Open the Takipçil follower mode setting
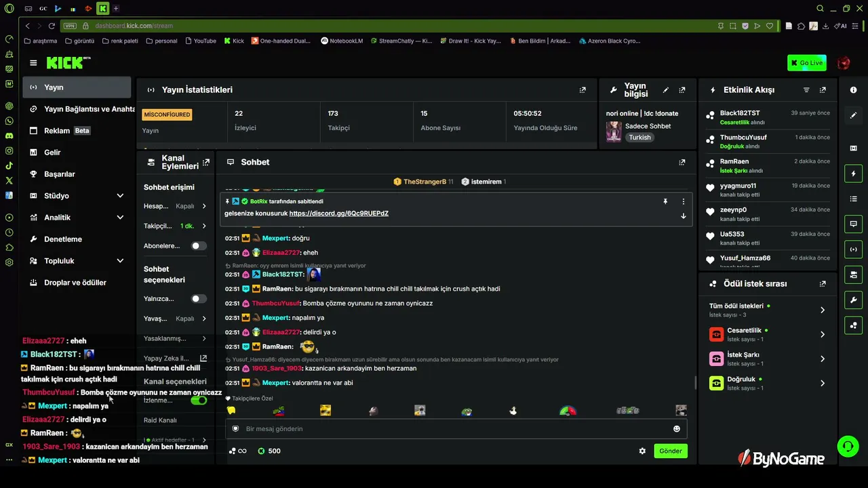 [175, 226]
